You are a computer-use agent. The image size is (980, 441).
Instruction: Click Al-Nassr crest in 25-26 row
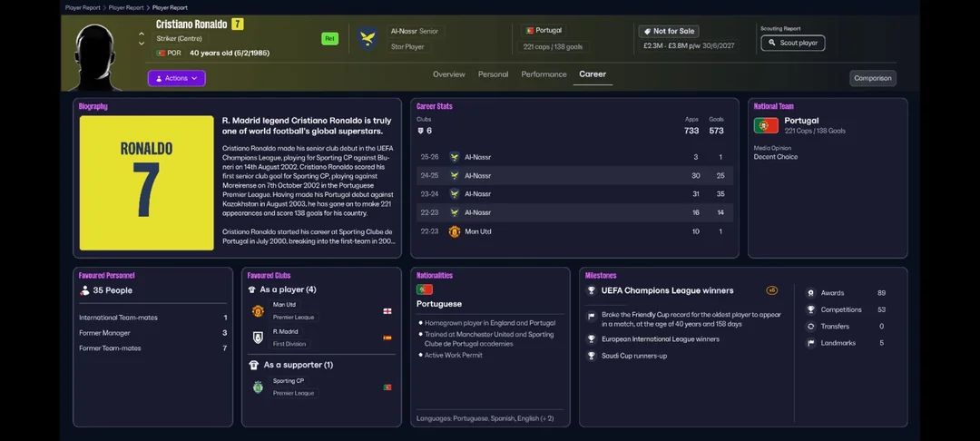tap(455, 157)
